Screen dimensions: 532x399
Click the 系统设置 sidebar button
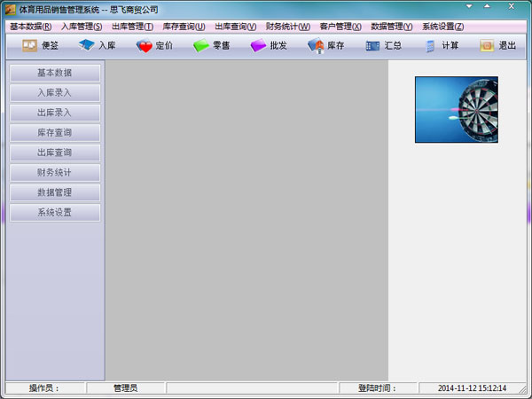[55, 213]
